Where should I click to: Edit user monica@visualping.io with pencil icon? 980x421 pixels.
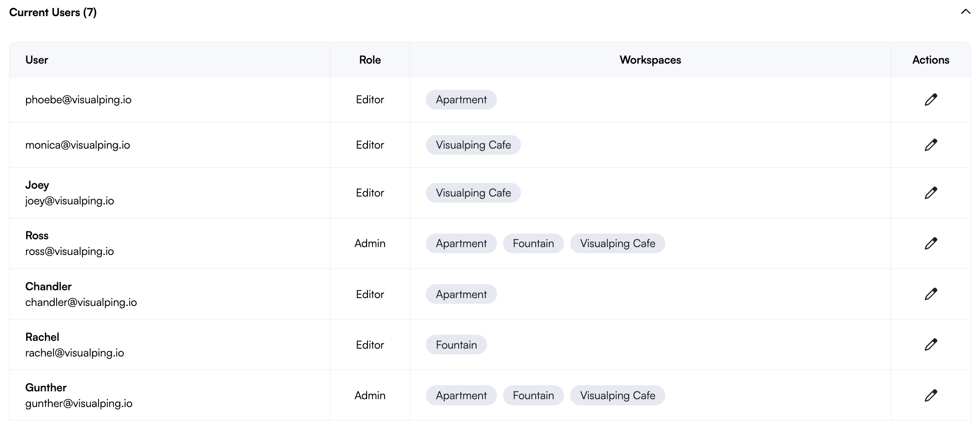pos(931,145)
